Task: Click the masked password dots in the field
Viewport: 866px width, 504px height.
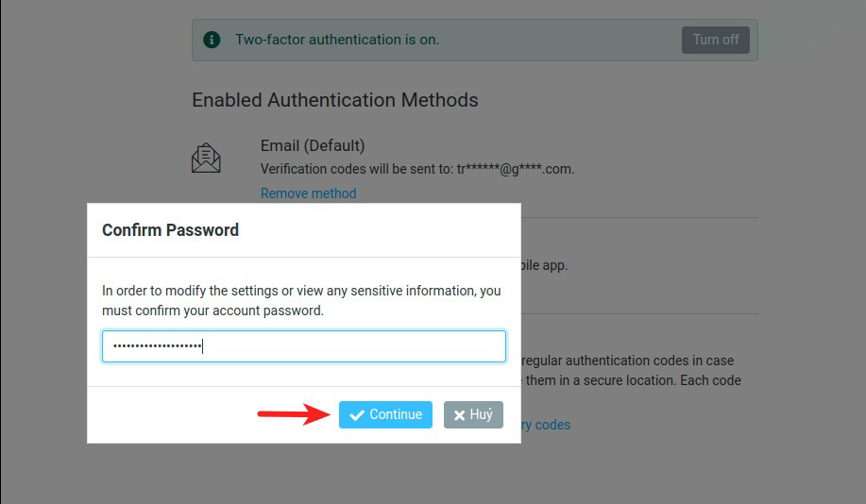Action: (157, 346)
